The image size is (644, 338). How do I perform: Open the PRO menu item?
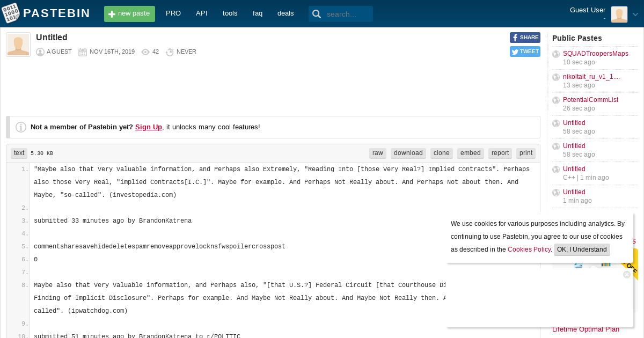[173, 13]
